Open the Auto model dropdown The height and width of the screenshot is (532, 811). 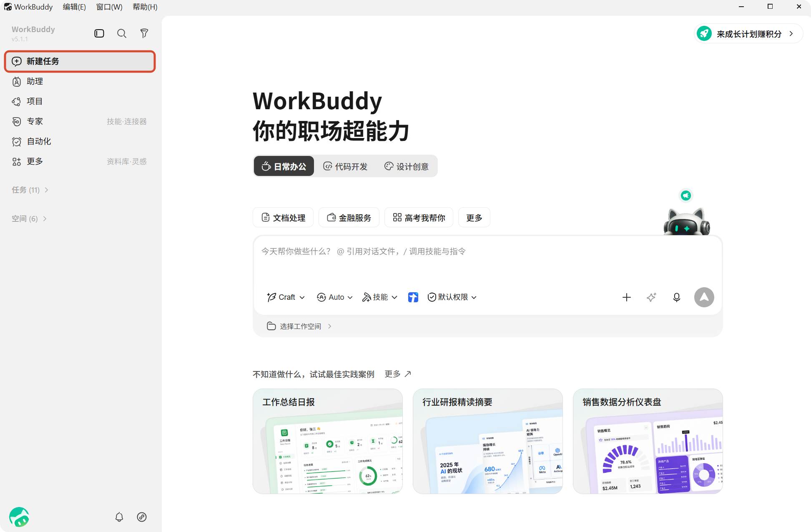point(335,297)
